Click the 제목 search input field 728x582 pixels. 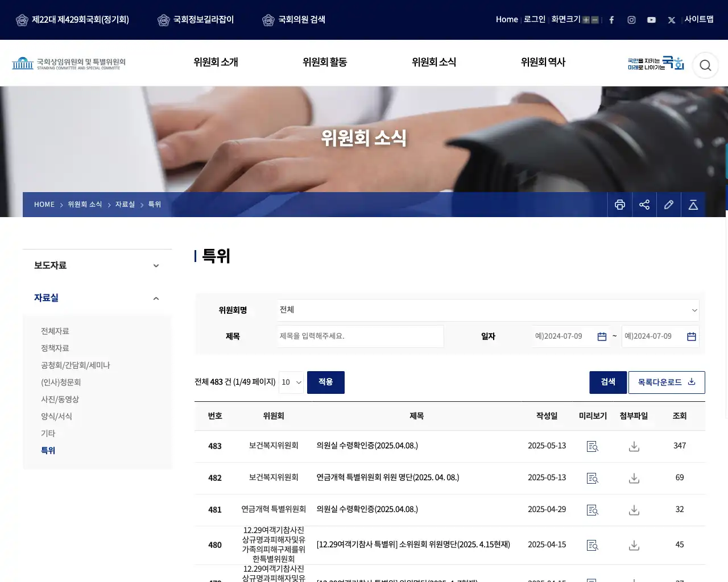[x=361, y=336]
